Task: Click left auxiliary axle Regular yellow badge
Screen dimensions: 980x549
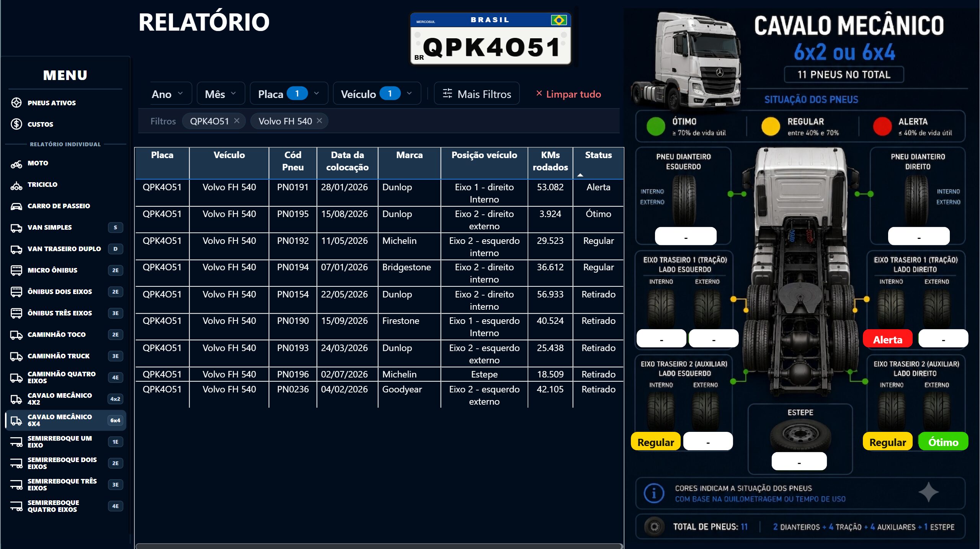Action: [x=656, y=442]
